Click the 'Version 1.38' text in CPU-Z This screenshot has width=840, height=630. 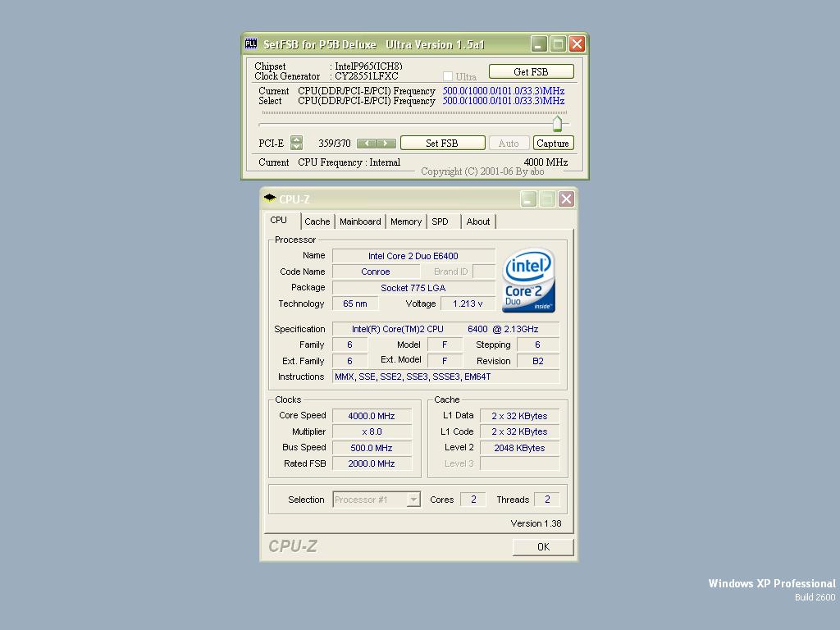click(536, 523)
